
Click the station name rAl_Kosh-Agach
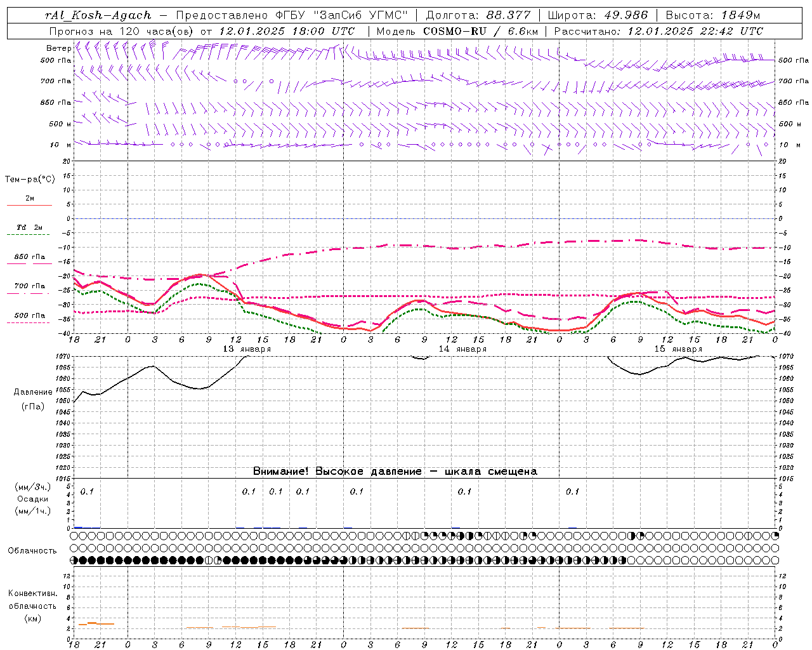pos(98,15)
